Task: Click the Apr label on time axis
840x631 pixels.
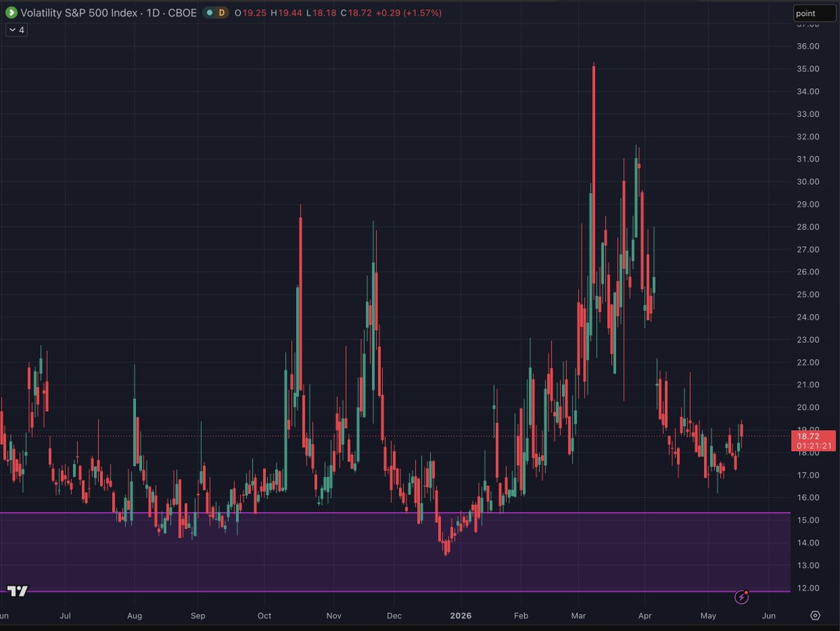Action: click(x=646, y=616)
